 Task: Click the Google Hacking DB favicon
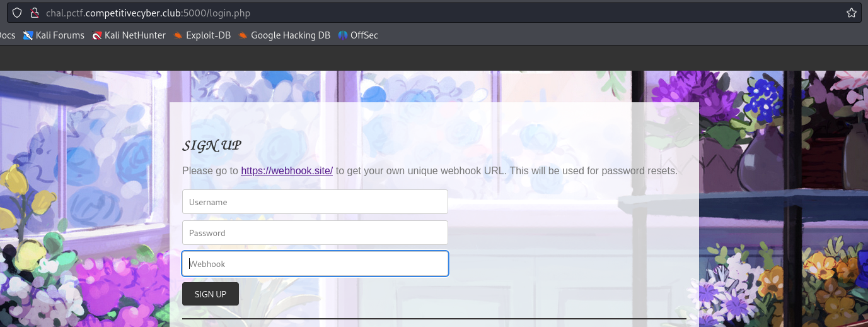(x=243, y=35)
